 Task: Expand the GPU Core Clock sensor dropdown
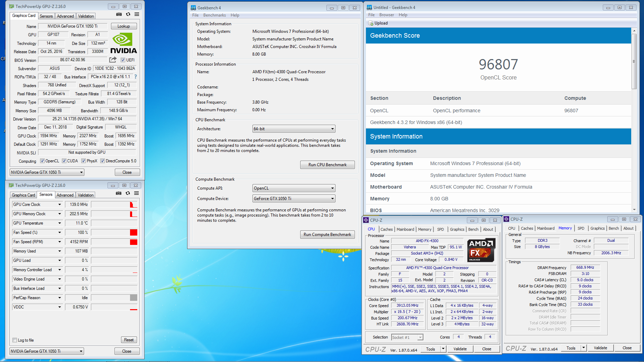(x=59, y=204)
